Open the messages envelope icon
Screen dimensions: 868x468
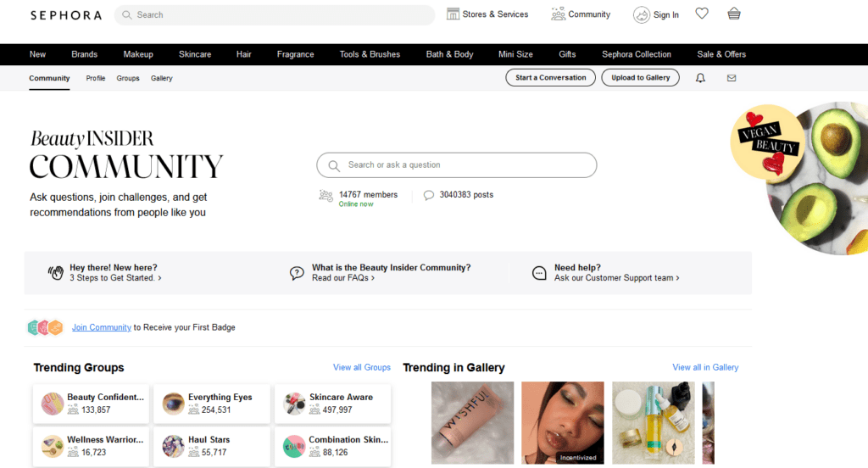point(732,78)
